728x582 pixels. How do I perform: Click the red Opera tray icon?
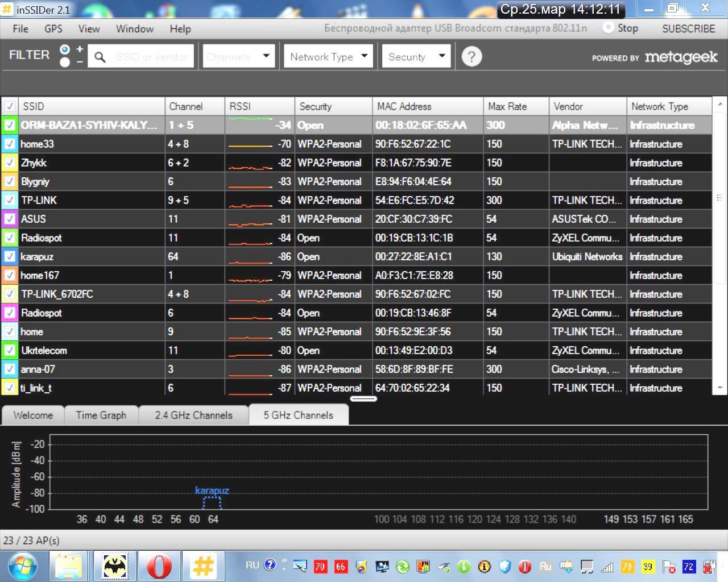(525, 566)
